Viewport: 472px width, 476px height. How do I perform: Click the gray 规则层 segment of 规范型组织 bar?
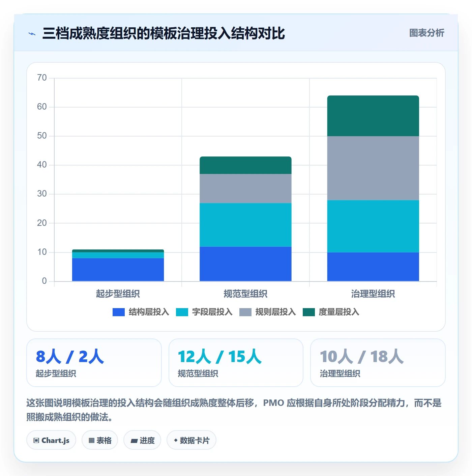[245, 189]
